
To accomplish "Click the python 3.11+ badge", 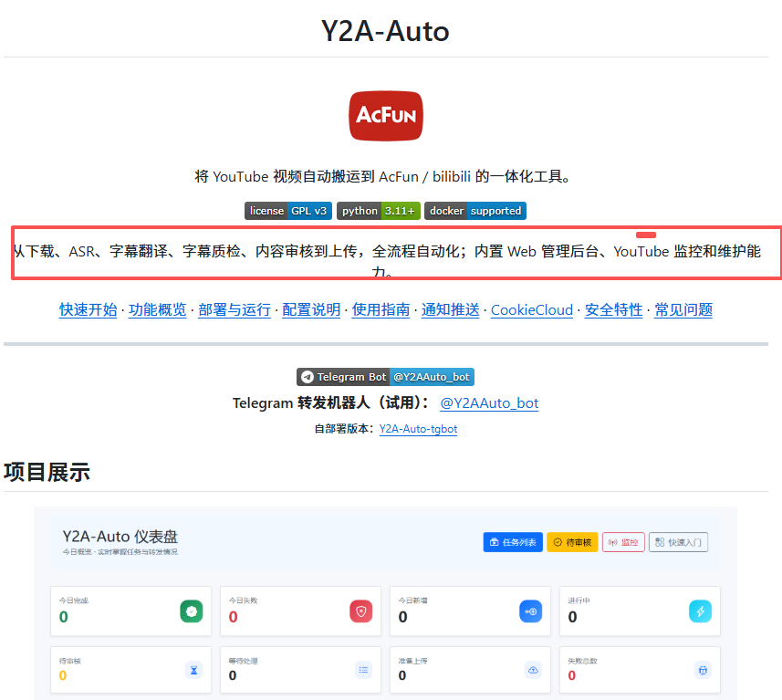I will point(379,211).
